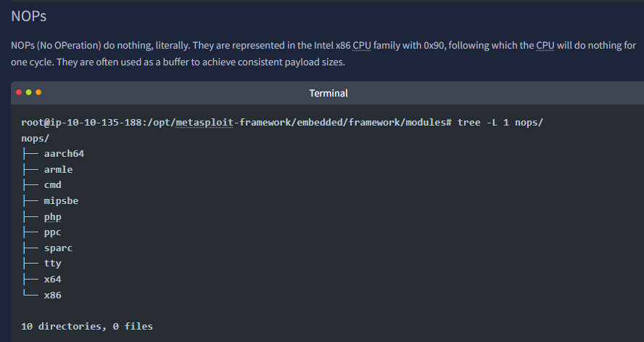Click the first underlined CPU abbreviation
The width and height of the screenshot is (644, 342).
pyautogui.click(x=362, y=45)
